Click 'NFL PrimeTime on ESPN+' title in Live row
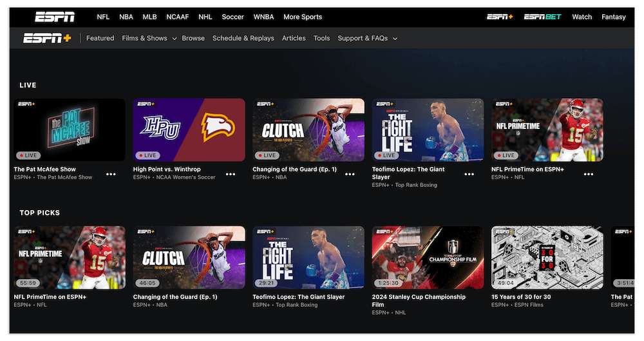644x341 pixels. click(528, 169)
